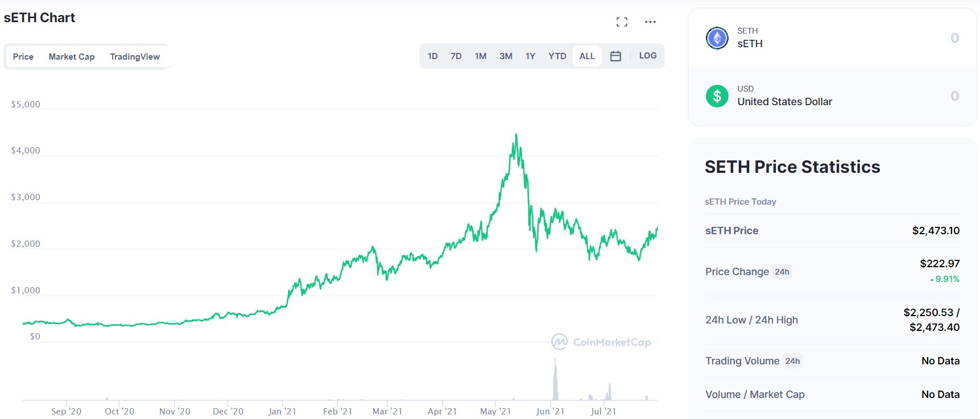Image resolution: width=980 pixels, height=419 pixels.
Task: Open the calendar date range picker
Action: [x=615, y=56]
